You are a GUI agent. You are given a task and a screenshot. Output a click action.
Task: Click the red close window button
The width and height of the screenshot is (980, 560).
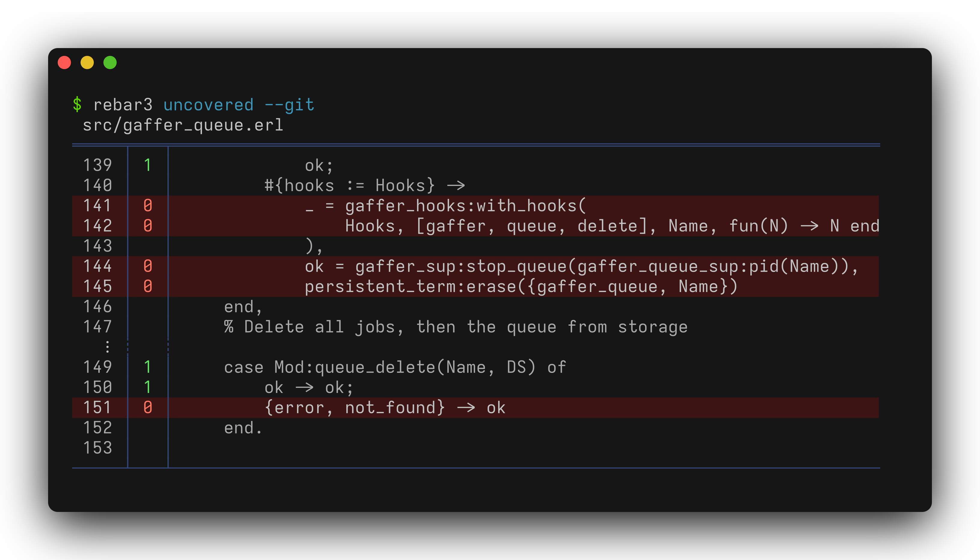point(64,62)
